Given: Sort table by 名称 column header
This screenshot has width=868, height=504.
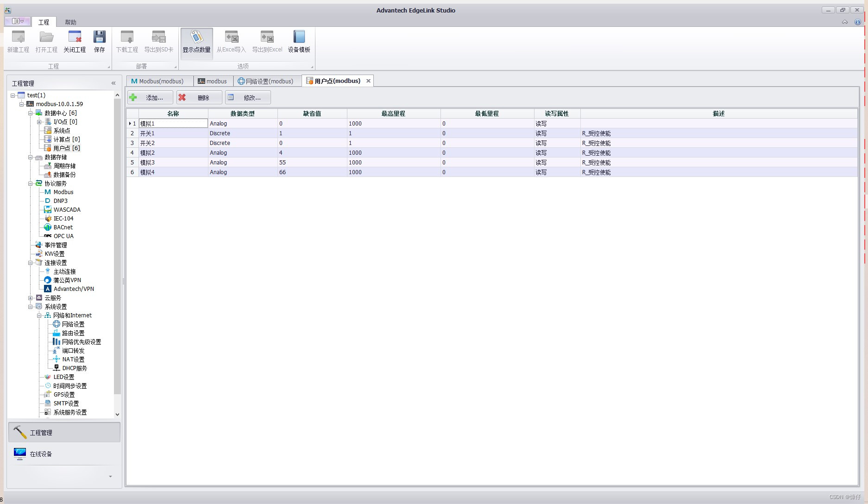Looking at the screenshot, I should click(173, 113).
